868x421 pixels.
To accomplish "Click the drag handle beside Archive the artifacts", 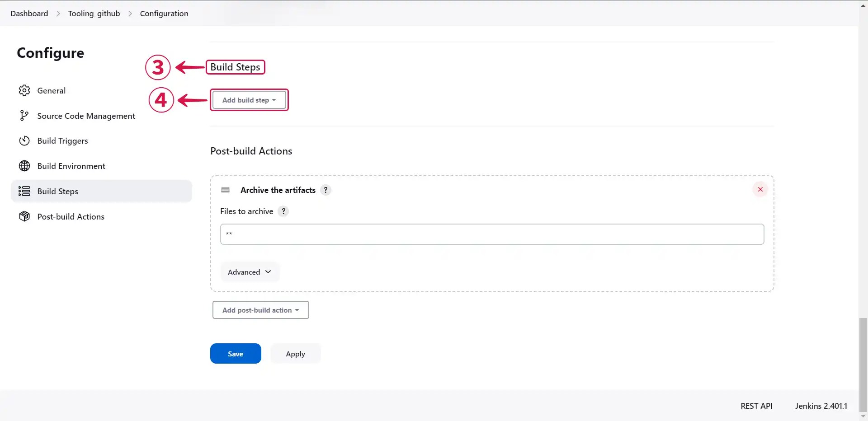I will (225, 190).
